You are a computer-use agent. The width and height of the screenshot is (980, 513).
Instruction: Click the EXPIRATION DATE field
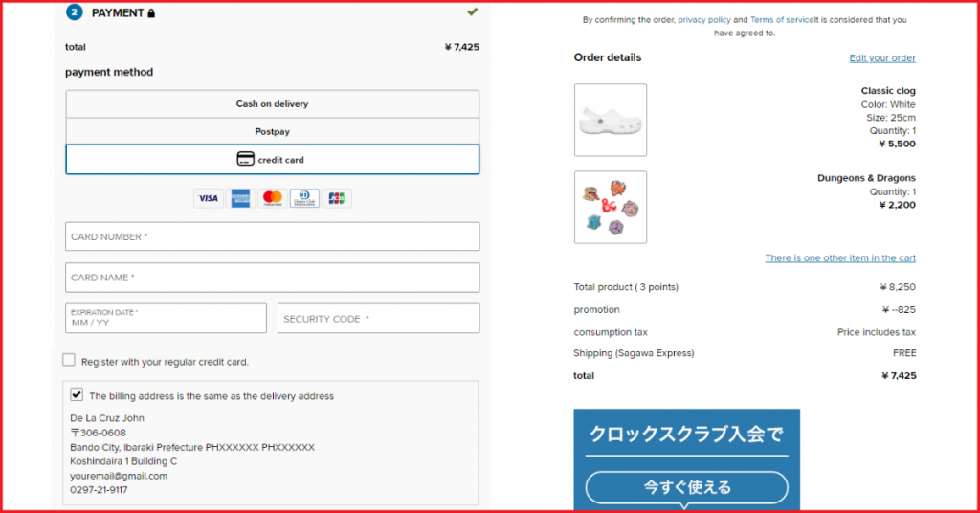pos(166,318)
